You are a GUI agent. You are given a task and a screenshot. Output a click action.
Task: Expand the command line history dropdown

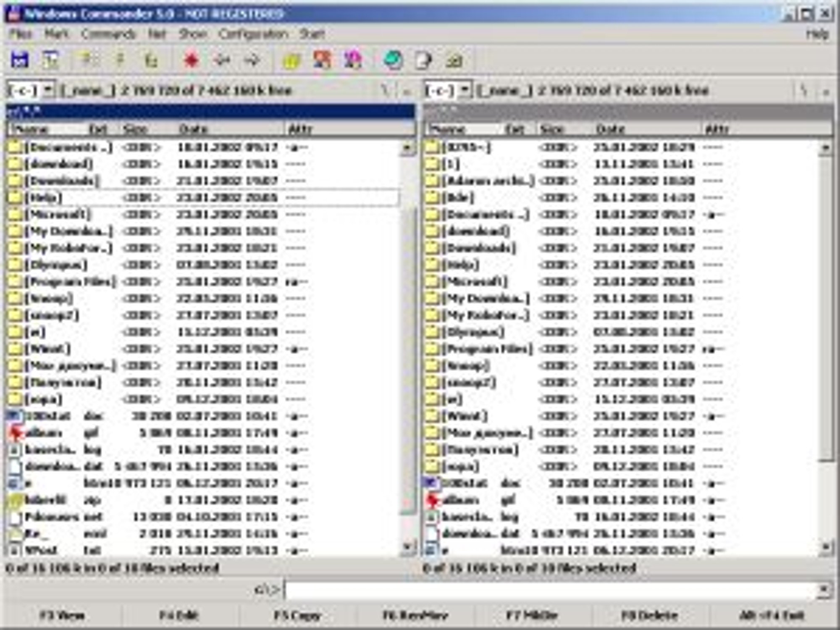tap(824, 590)
